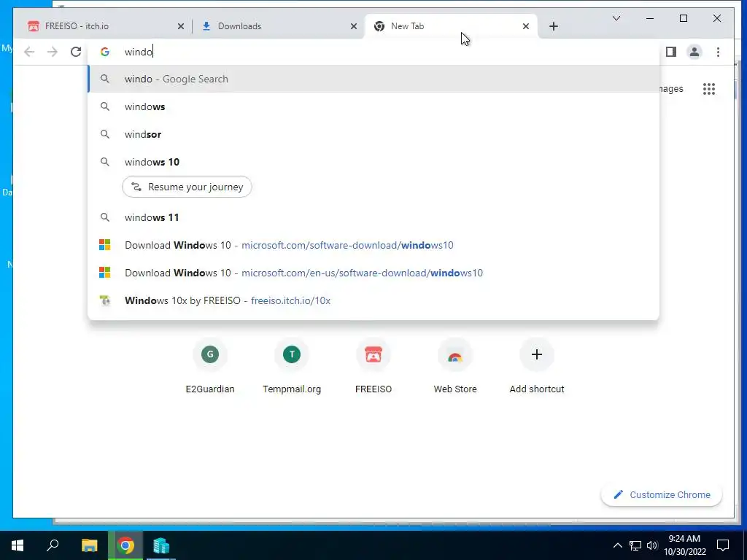Click the Chrome taskbar icon
The width and height of the screenshot is (747, 560).
125,545
